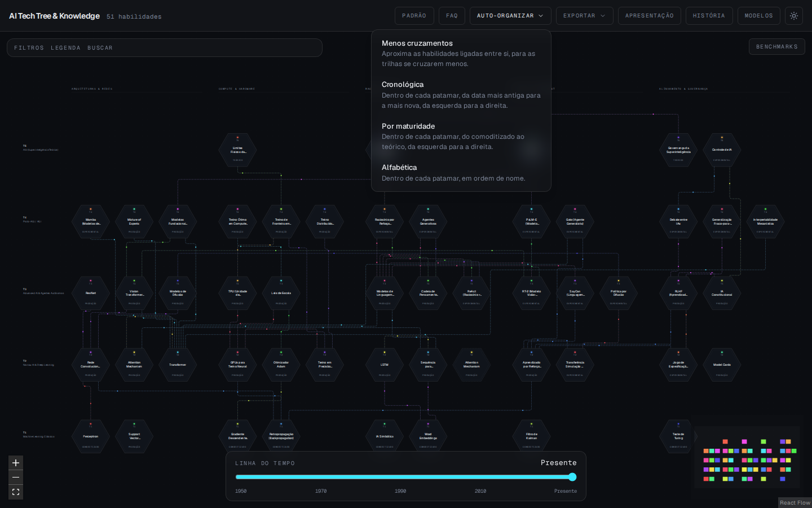
Task: Toggle the light/dark theme sun icon
Action: coord(794,16)
